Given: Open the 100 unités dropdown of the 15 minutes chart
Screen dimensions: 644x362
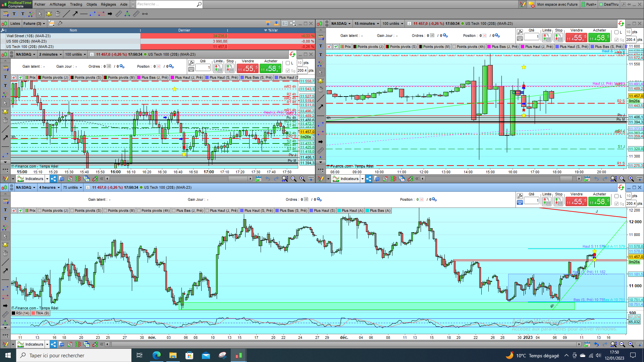Looking at the screenshot, I should pyautogui.click(x=393, y=23).
